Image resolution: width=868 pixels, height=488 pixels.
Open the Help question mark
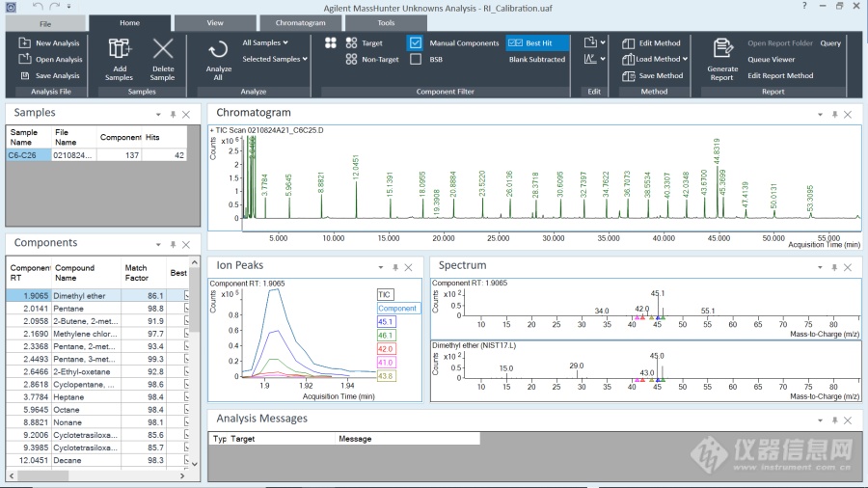804,6
